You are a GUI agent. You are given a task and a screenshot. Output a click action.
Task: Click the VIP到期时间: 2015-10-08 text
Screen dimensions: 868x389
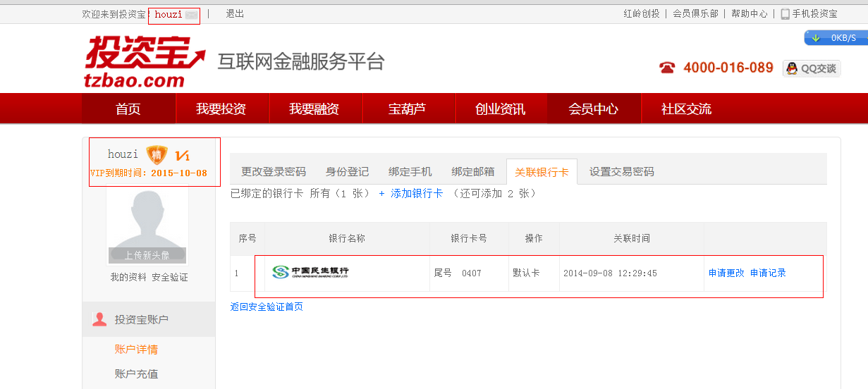149,173
